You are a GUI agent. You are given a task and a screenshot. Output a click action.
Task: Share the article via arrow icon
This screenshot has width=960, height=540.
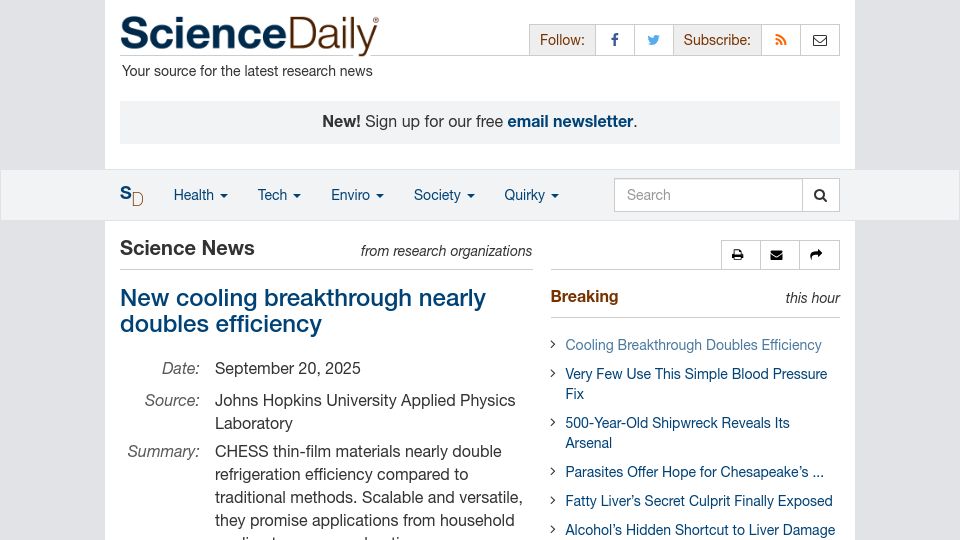[819, 255]
